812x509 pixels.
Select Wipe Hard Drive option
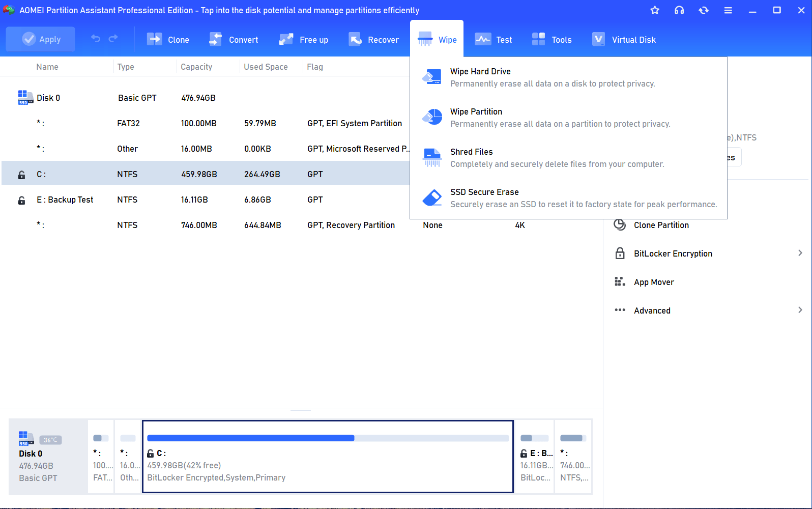480,72
